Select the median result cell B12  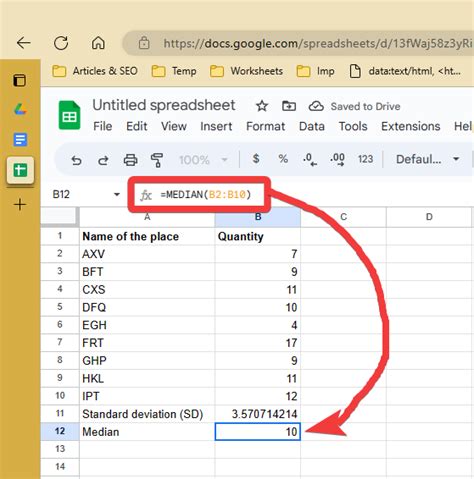coord(258,432)
